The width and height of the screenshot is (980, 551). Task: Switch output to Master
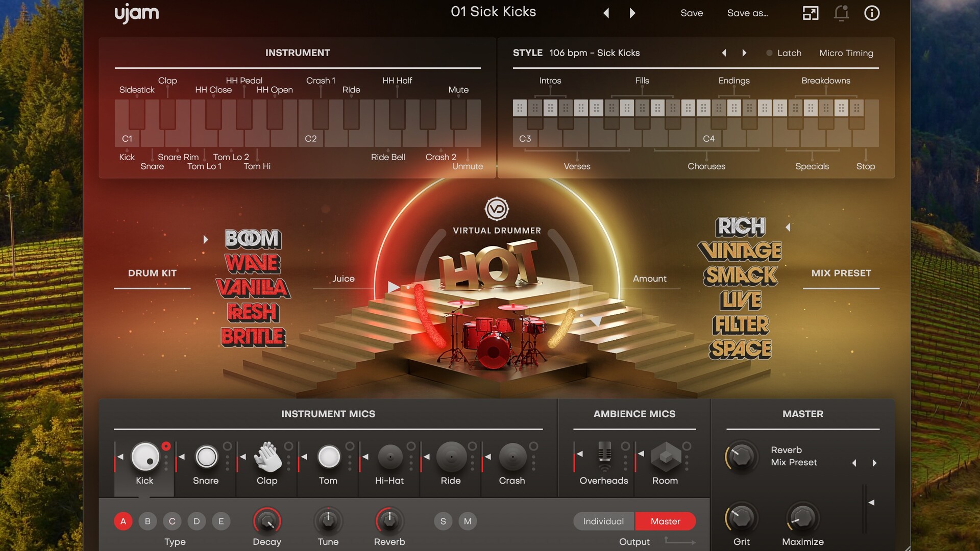pyautogui.click(x=666, y=521)
